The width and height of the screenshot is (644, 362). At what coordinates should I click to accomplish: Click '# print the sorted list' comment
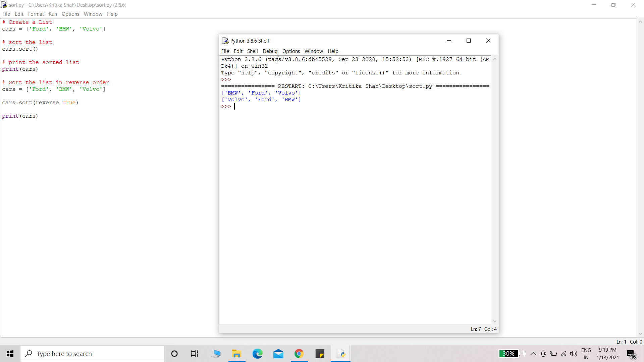click(41, 62)
